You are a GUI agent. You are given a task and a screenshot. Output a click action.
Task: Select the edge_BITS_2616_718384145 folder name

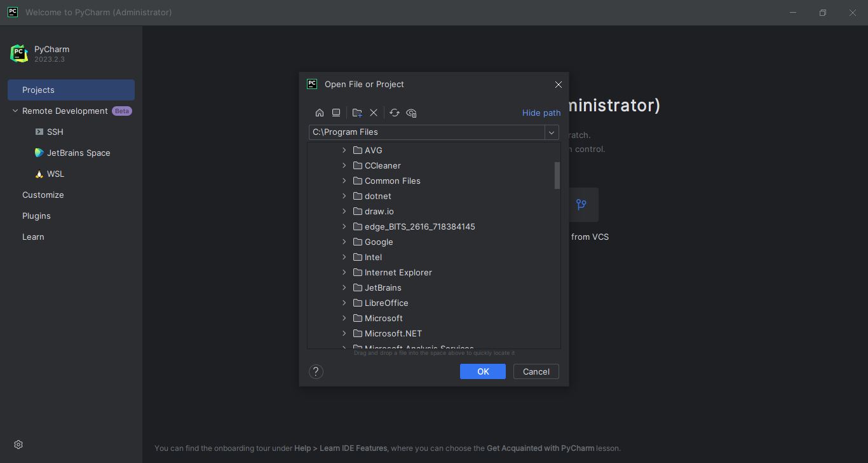tap(420, 226)
